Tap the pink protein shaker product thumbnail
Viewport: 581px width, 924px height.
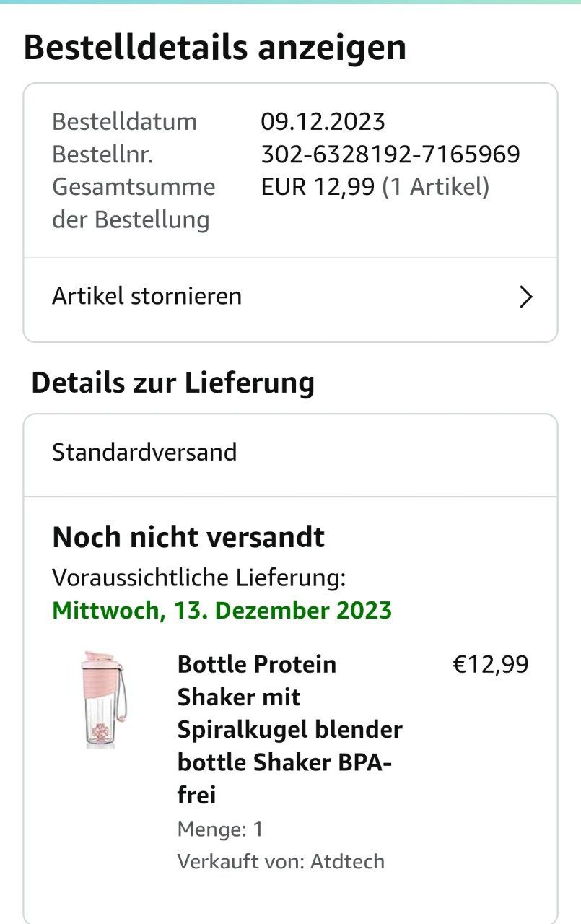[x=105, y=698]
